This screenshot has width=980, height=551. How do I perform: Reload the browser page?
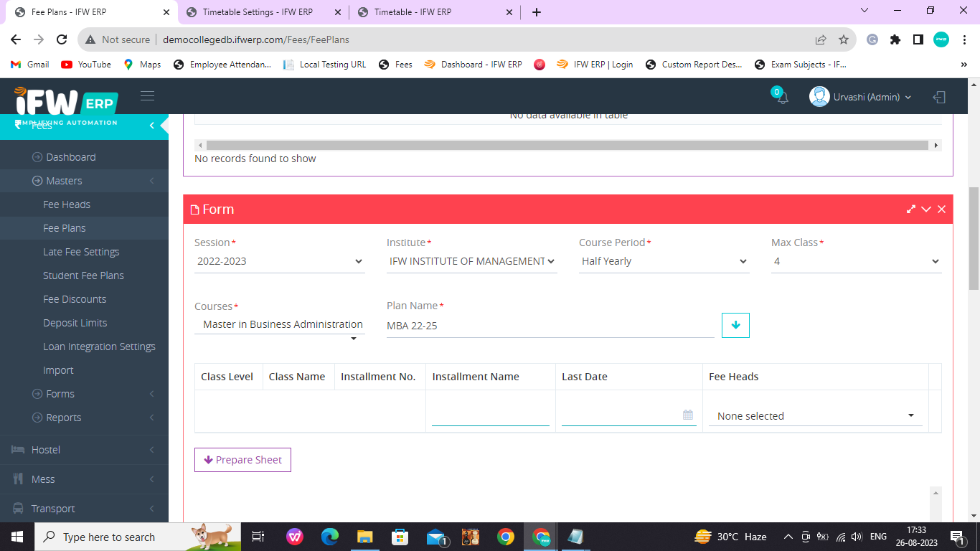62,39
